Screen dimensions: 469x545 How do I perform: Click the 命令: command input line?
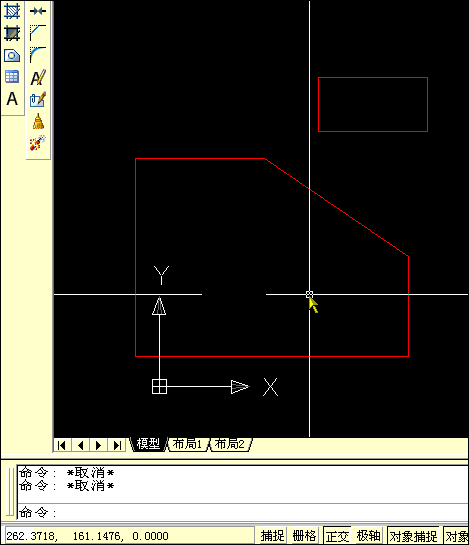tap(243, 512)
